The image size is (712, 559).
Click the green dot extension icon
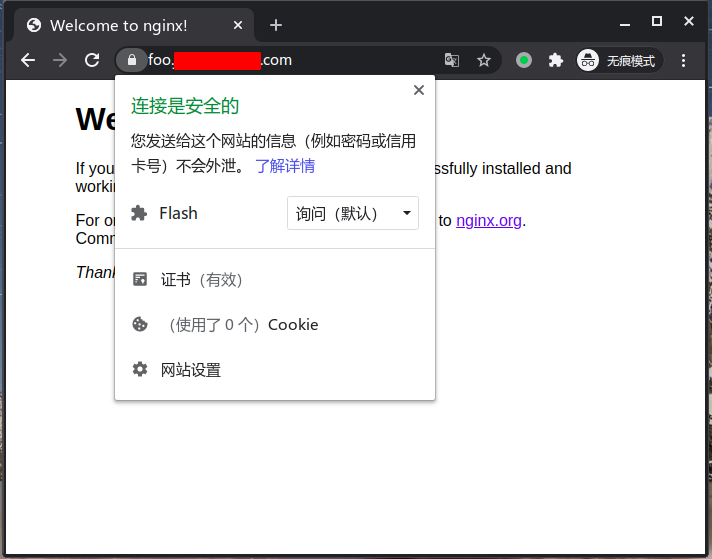click(x=524, y=60)
